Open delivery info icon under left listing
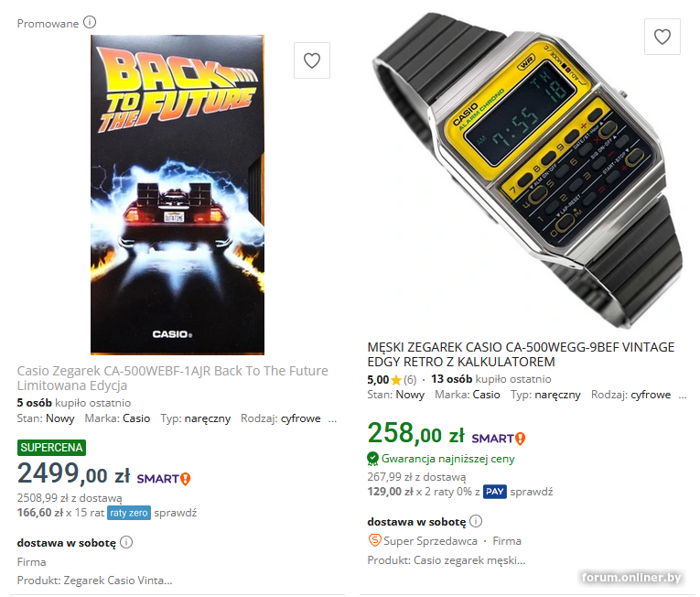This screenshot has width=700, height=597. 126,542
